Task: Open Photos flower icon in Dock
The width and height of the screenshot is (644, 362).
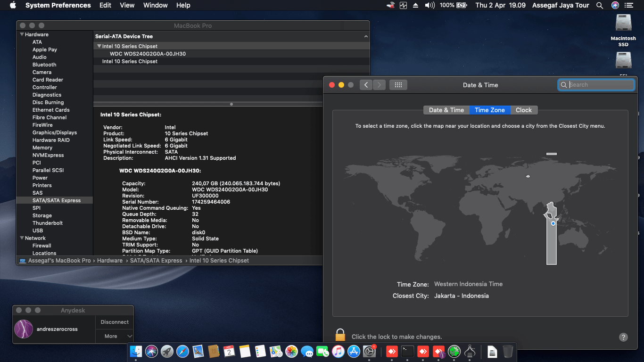Action: pyautogui.click(x=291, y=351)
